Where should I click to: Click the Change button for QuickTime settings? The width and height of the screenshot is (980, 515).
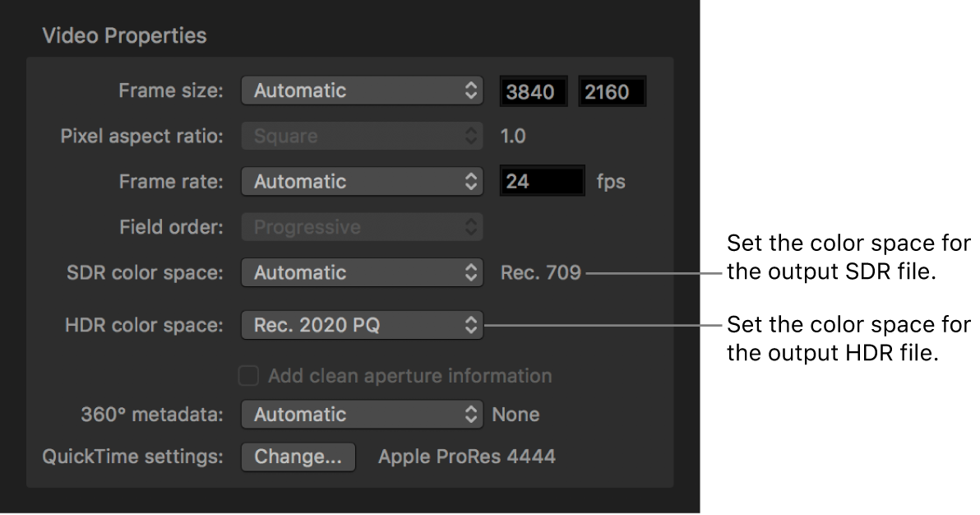pyautogui.click(x=298, y=457)
